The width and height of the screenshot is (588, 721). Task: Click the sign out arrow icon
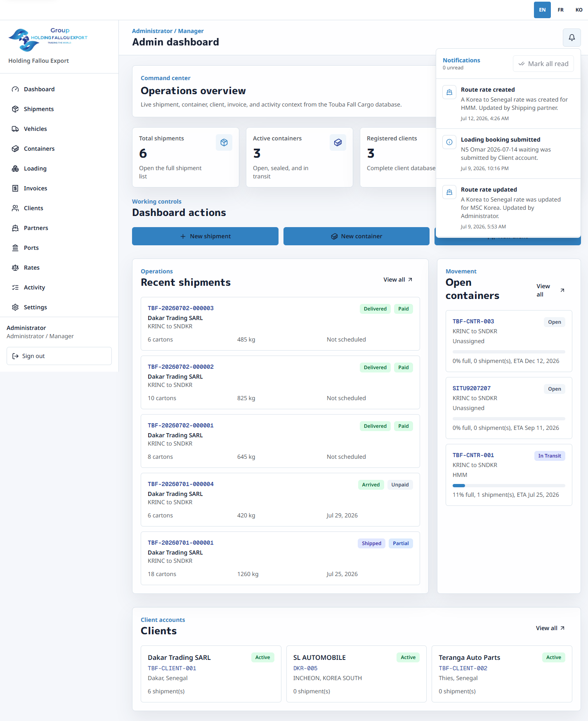(15, 356)
